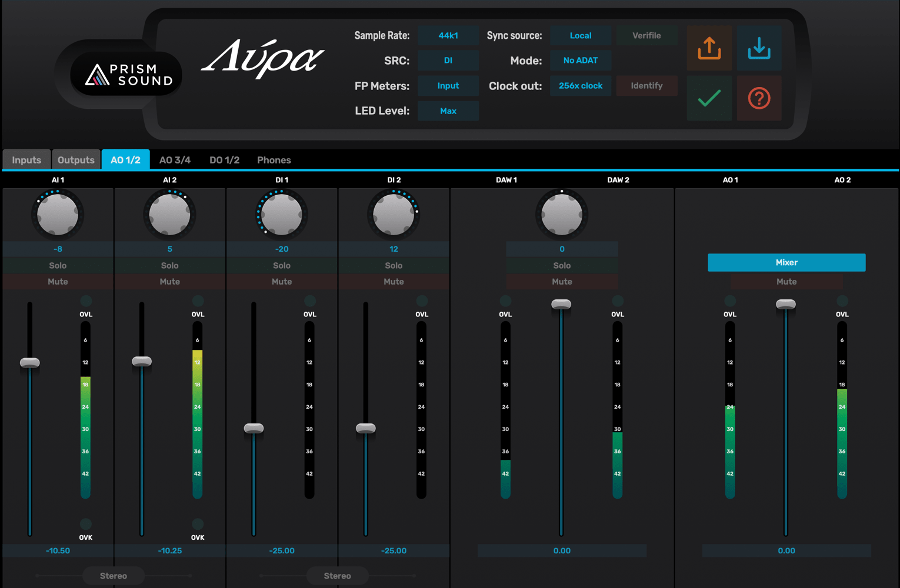Open help via red question mark icon

pos(759,98)
